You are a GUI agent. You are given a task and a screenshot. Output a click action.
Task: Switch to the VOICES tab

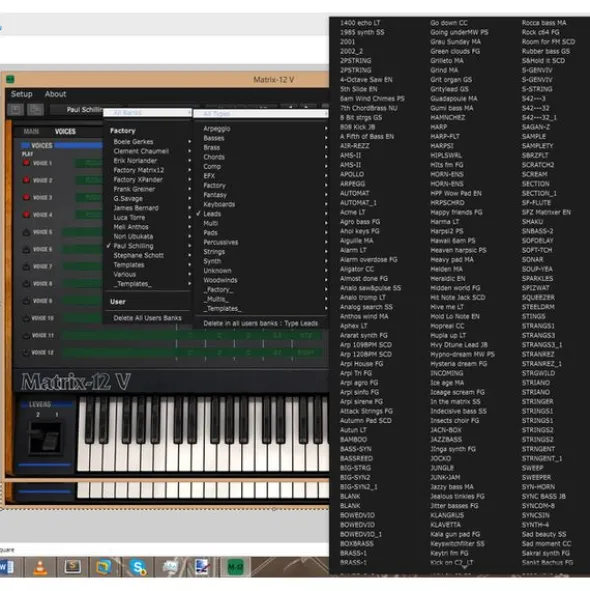click(x=65, y=132)
